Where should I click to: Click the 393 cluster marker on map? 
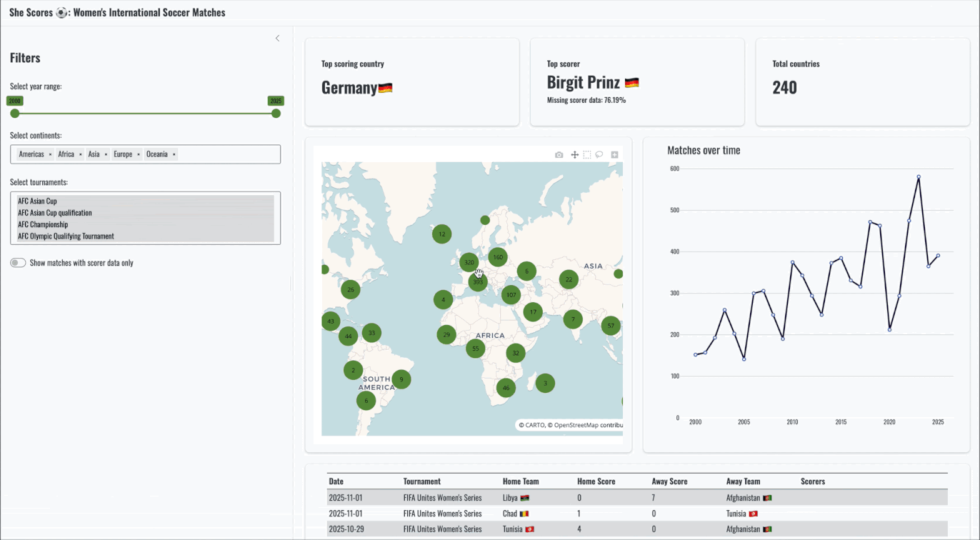(478, 282)
